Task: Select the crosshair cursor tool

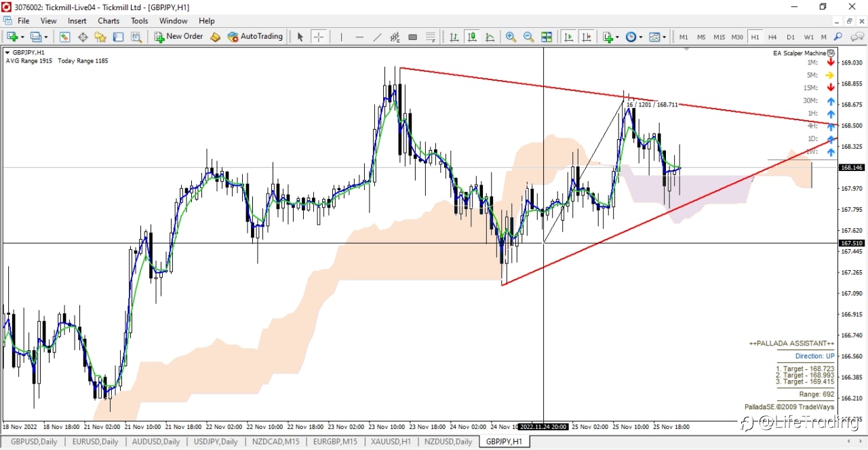Action: point(319,37)
